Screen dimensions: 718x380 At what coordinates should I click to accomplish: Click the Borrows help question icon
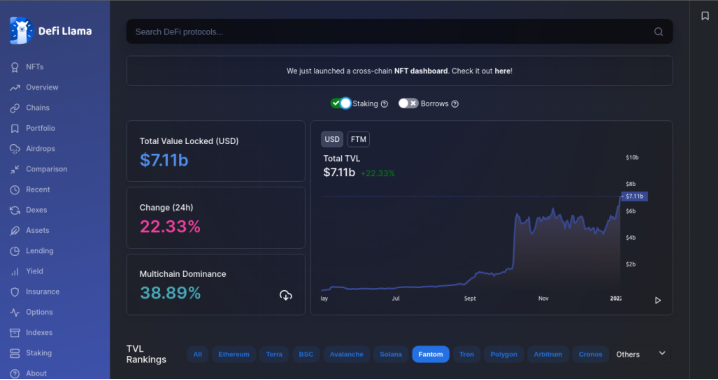pyautogui.click(x=455, y=104)
